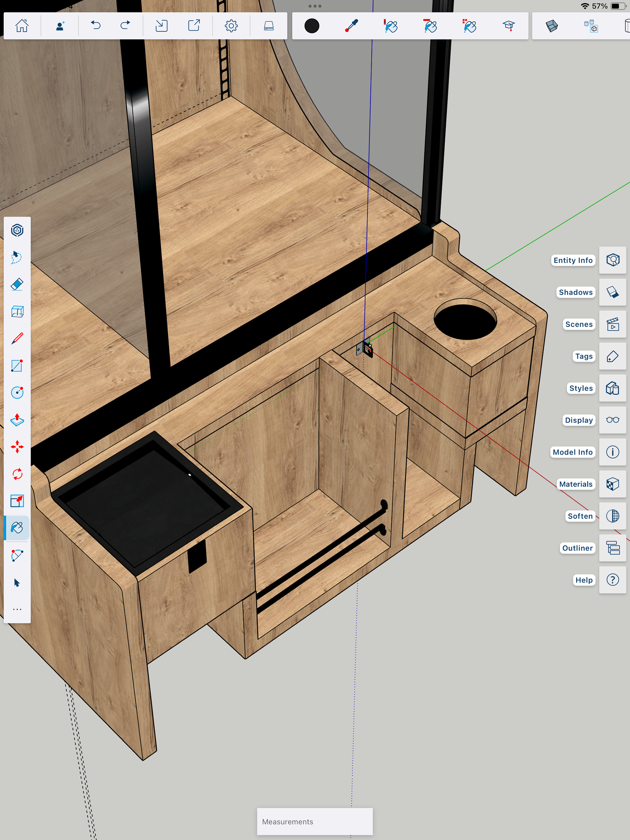The image size is (630, 840).
Task: Click the Outliner label
Action: pyautogui.click(x=577, y=548)
